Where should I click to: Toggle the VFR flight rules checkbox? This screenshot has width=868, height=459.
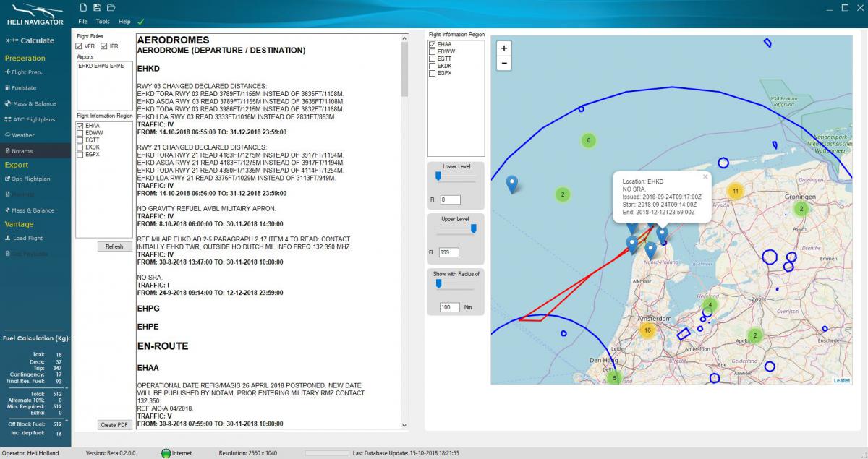80,46
